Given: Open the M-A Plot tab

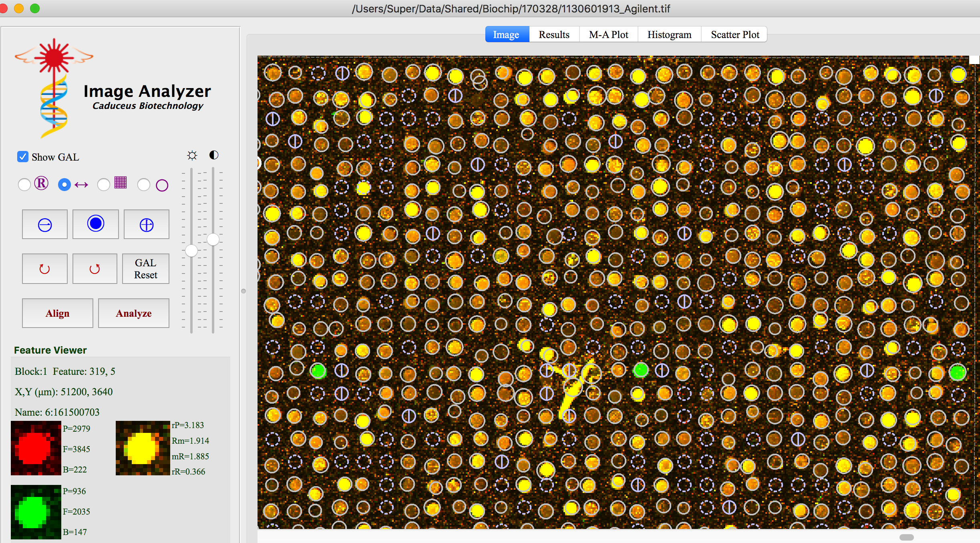Looking at the screenshot, I should tap(608, 34).
